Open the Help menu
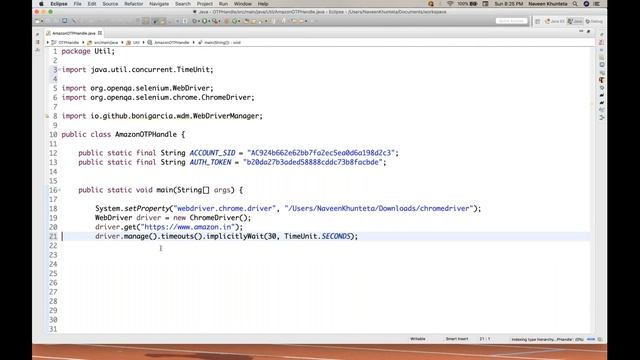Screen dimensions: 640x360 pyautogui.click(x=263, y=4)
